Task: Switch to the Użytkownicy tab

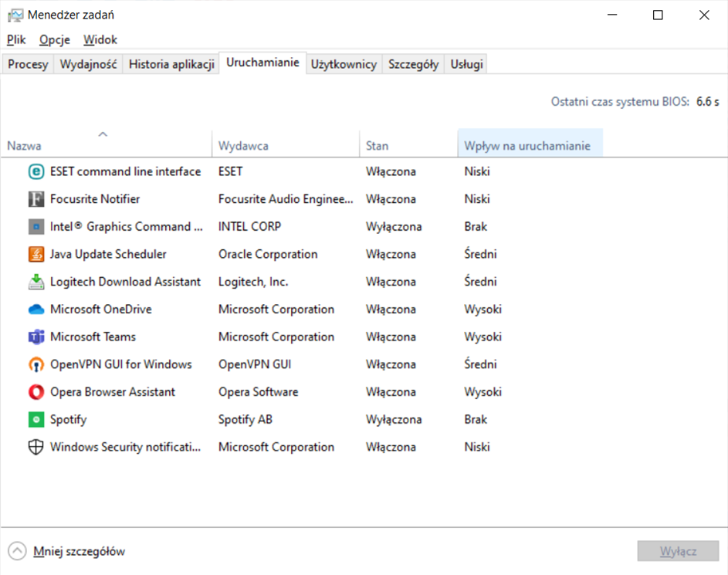Action: pos(344,64)
